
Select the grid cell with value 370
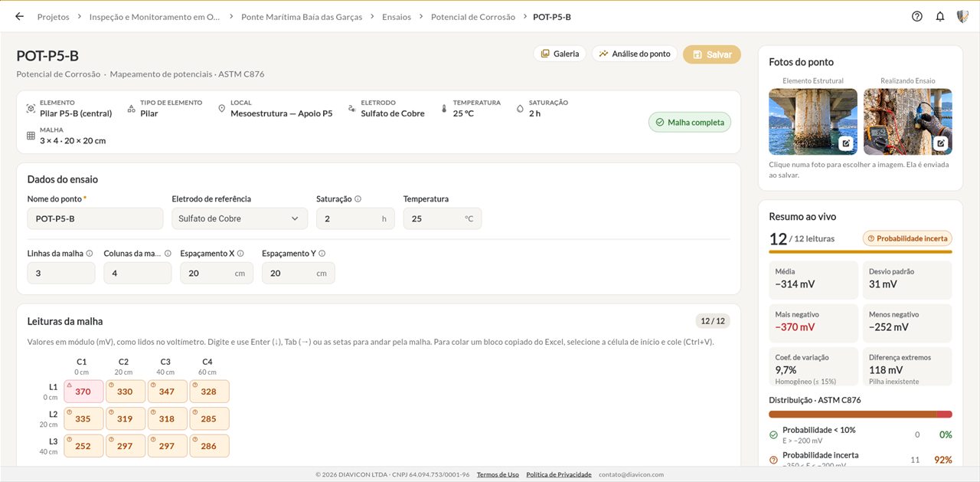click(x=83, y=392)
